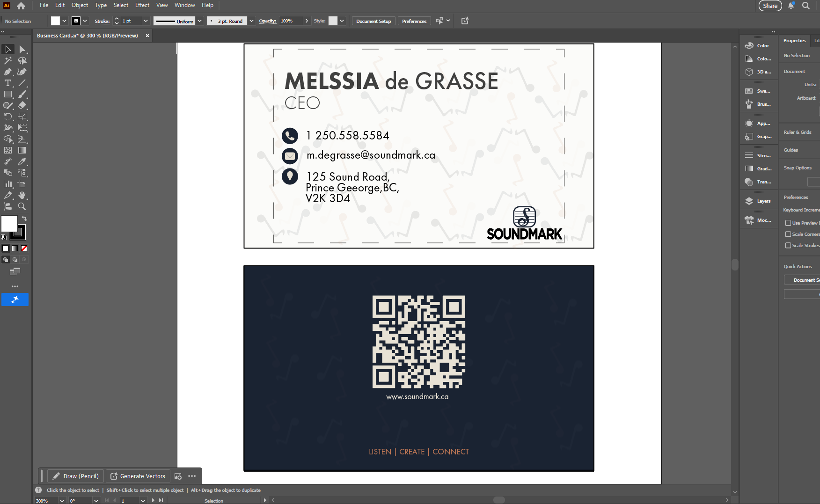
Task: Select the Shape Builder tool
Action: click(x=8, y=139)
